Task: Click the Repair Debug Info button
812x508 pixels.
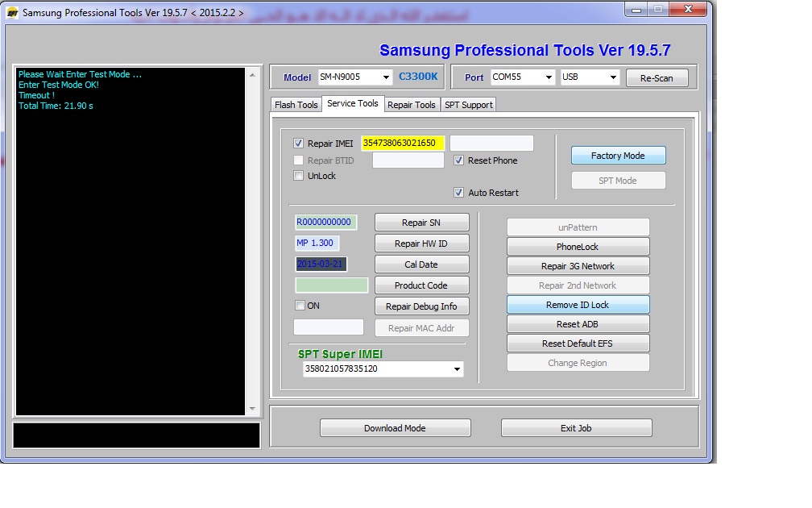Action: 421,306
